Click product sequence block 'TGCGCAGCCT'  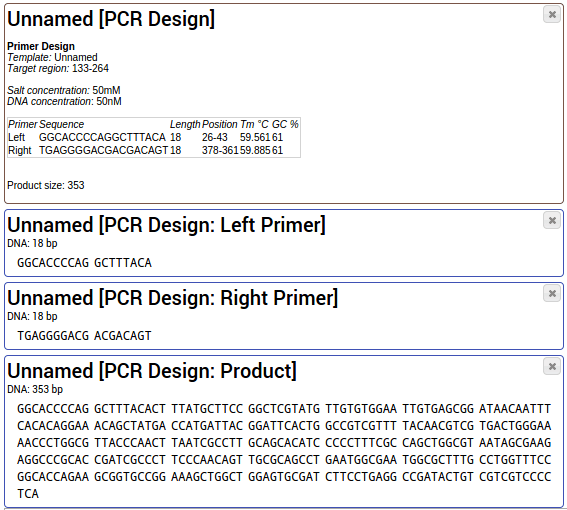(284, 460)
